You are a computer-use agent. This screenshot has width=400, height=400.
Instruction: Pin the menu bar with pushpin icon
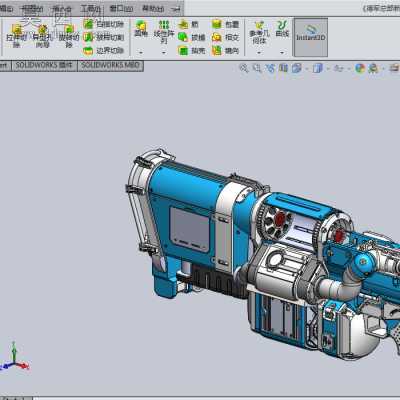coord(177,9)
